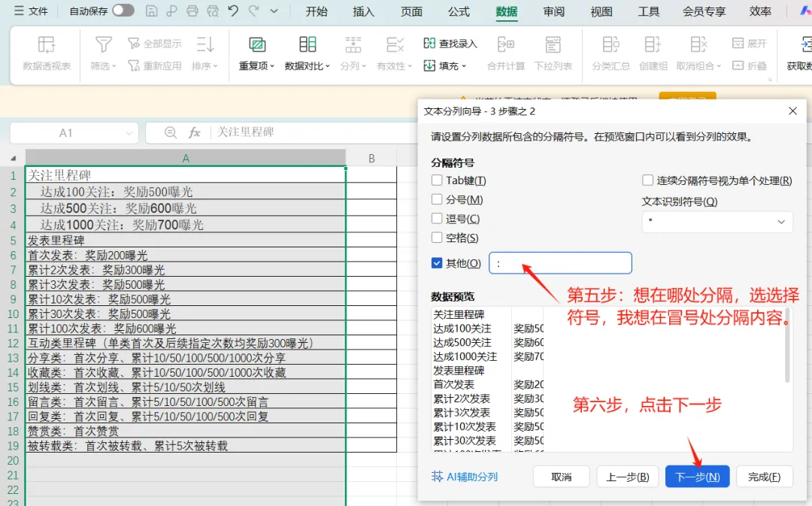Check the Tab键(T) checkbox

tap(437, 180)
